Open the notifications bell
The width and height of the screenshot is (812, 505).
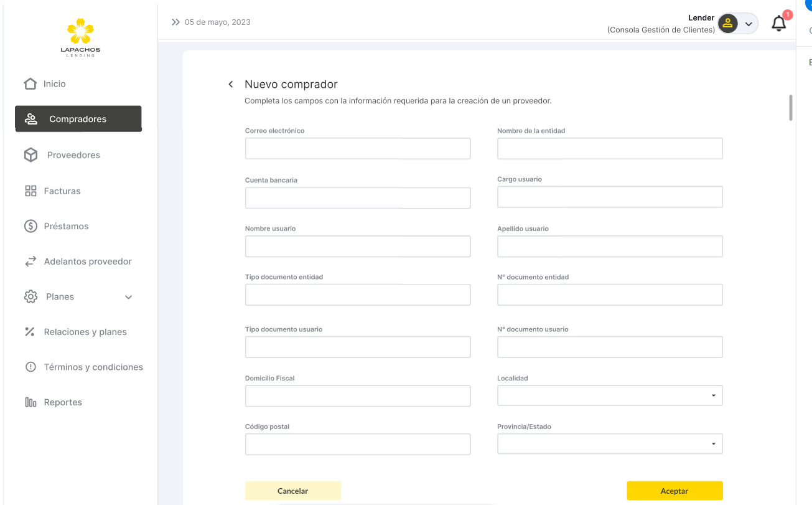[778, 24]
